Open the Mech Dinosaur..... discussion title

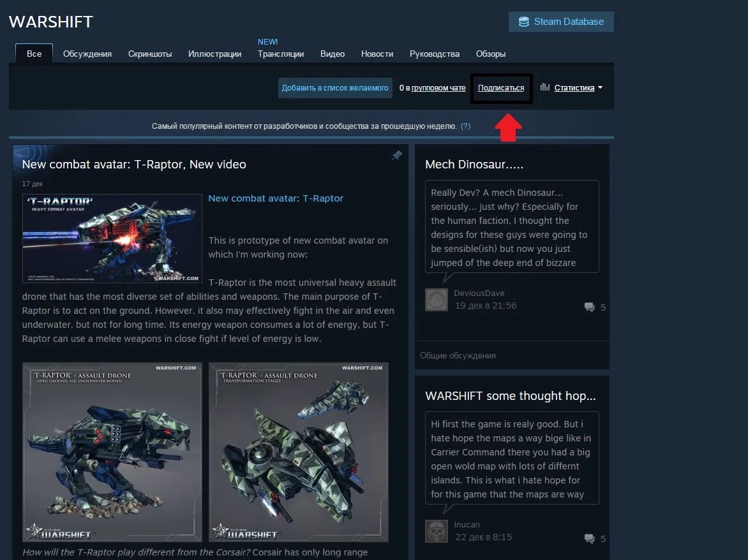[x=474, y=165]
